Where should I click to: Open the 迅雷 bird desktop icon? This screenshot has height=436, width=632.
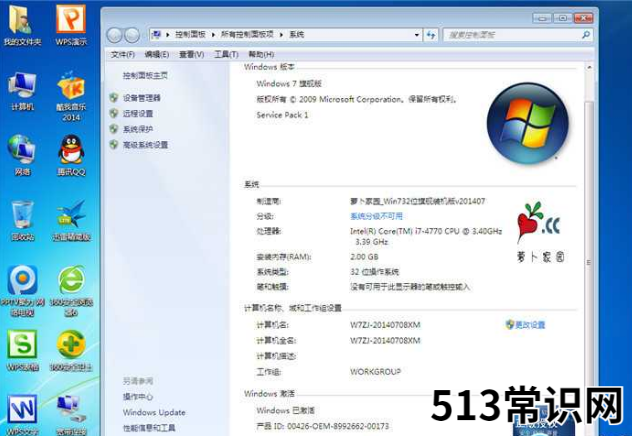71,220
